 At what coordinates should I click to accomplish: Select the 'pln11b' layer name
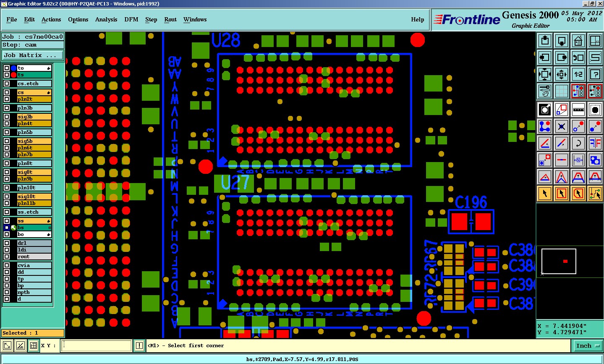pyautogui.click(x=34, y=203)
